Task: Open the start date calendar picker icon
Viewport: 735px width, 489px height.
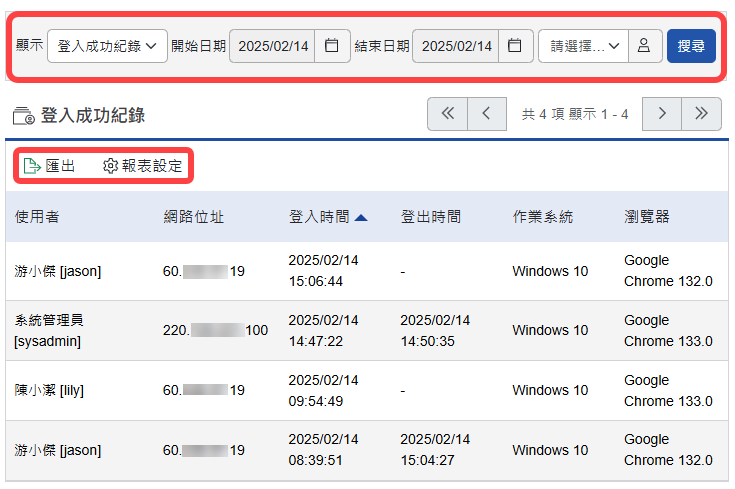Action: tap(332, 46)
